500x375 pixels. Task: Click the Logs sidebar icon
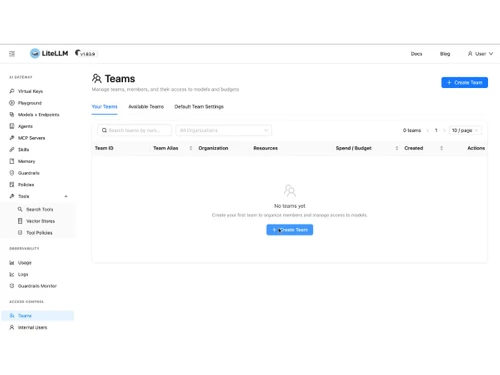coord(12,274)
